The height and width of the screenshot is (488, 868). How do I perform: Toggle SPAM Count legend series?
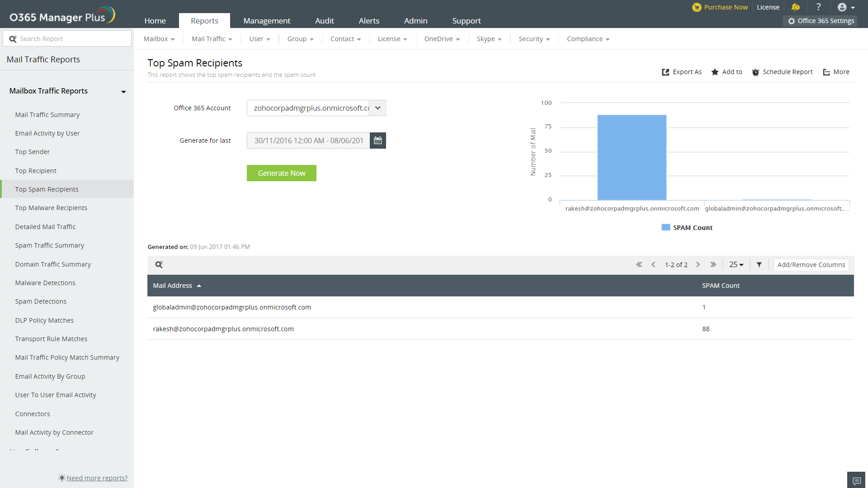687,228
